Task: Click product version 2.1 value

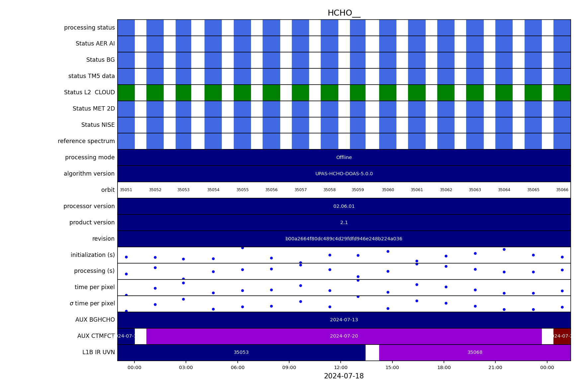Action: click(x=344, y=222)
